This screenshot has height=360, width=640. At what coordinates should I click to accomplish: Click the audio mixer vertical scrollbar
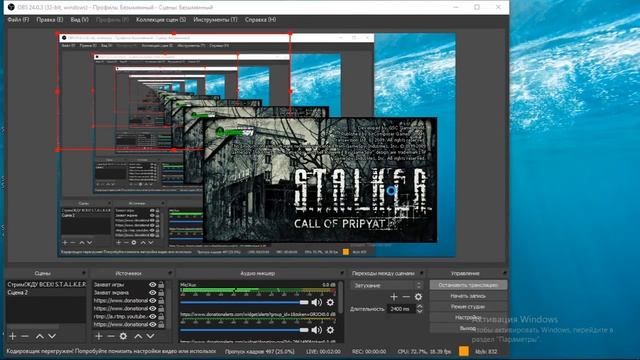(x=340, y=298)
